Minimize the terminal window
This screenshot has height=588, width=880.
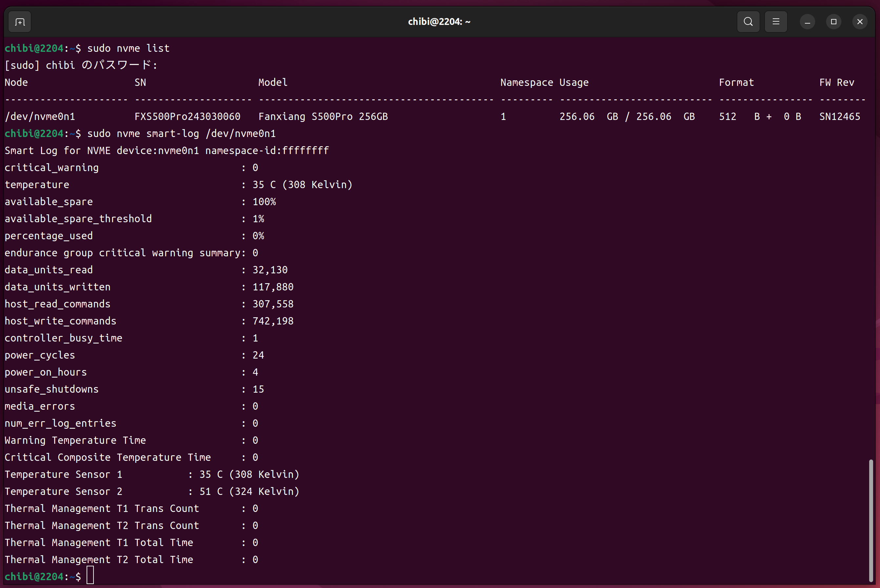point(807,22)
